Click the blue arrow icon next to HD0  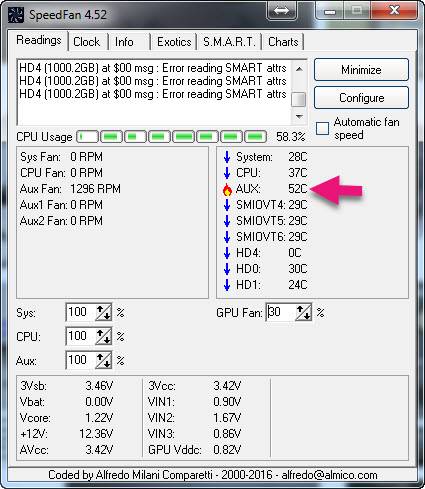coord(227,269)
